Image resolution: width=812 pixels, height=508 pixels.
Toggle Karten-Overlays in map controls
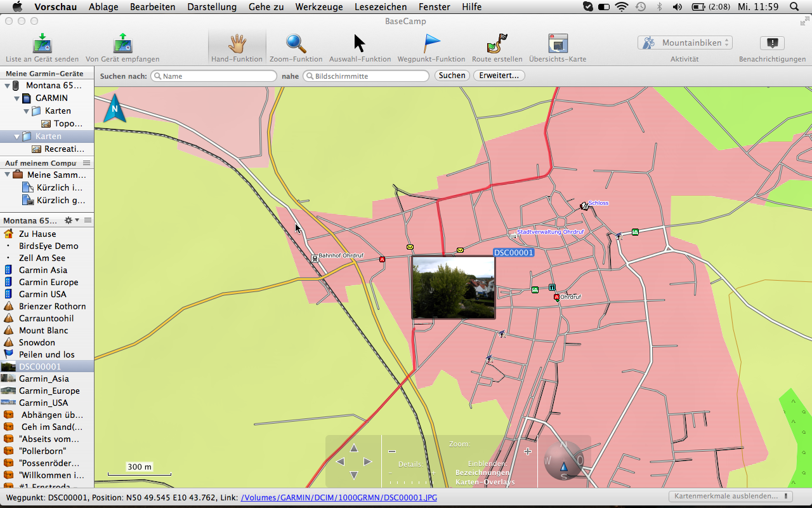[x=485, y=482]
